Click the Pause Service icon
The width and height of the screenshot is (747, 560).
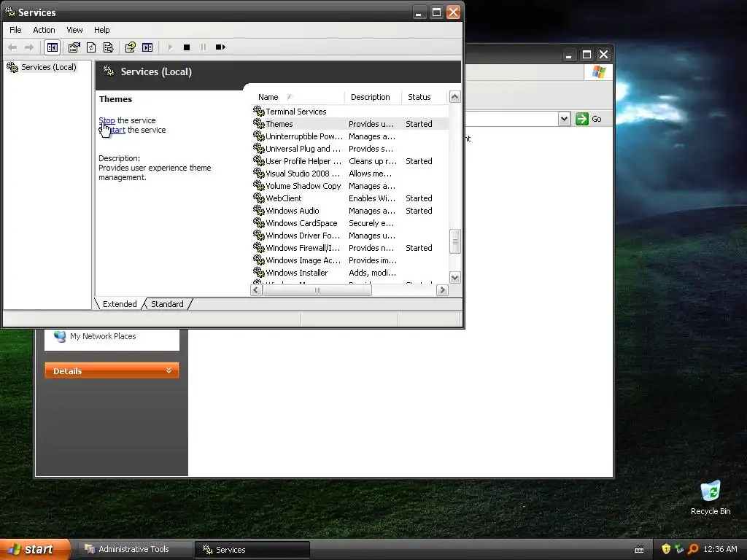click(x=204, y=47)
